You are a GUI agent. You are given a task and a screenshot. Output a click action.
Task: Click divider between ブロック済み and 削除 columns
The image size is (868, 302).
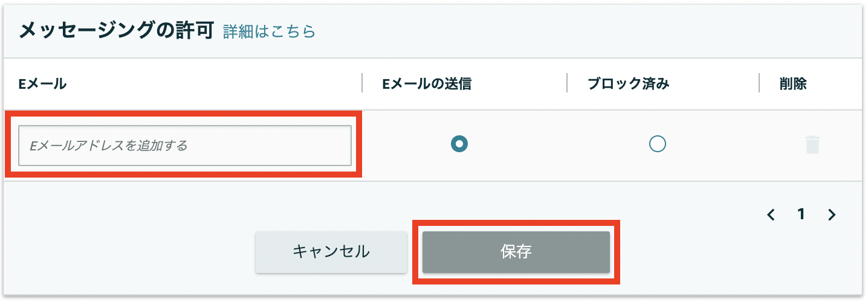[759, 83]
